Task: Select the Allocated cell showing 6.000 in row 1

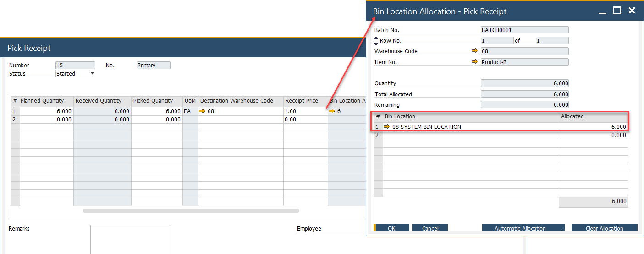Action: click(593, 127)
